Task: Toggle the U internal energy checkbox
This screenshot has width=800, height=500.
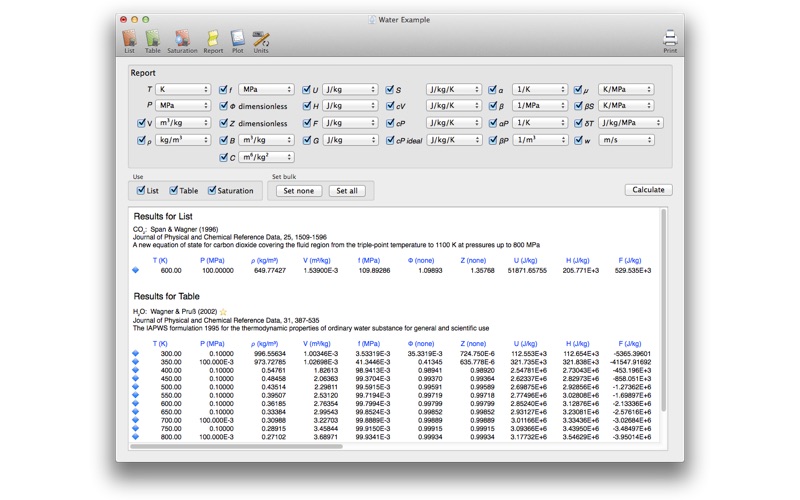Action: [306, 89]
